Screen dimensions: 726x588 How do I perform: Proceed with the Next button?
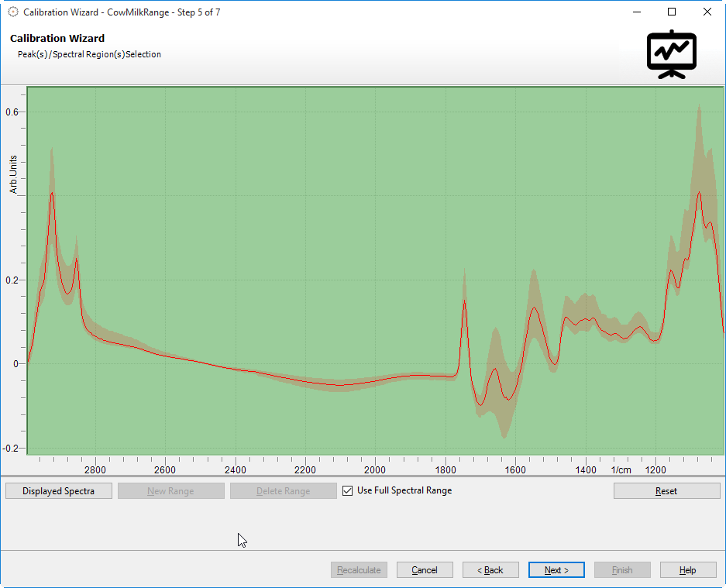coord(556,570)
